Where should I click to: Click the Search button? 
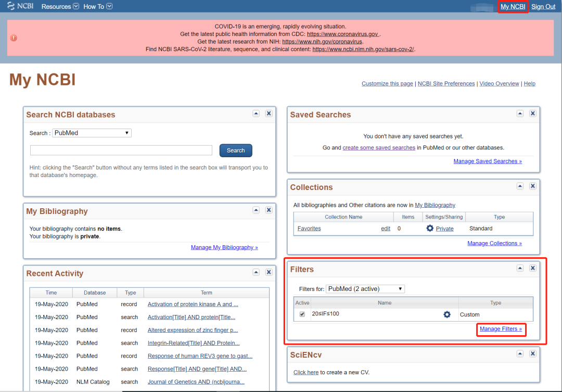(235, 150)
